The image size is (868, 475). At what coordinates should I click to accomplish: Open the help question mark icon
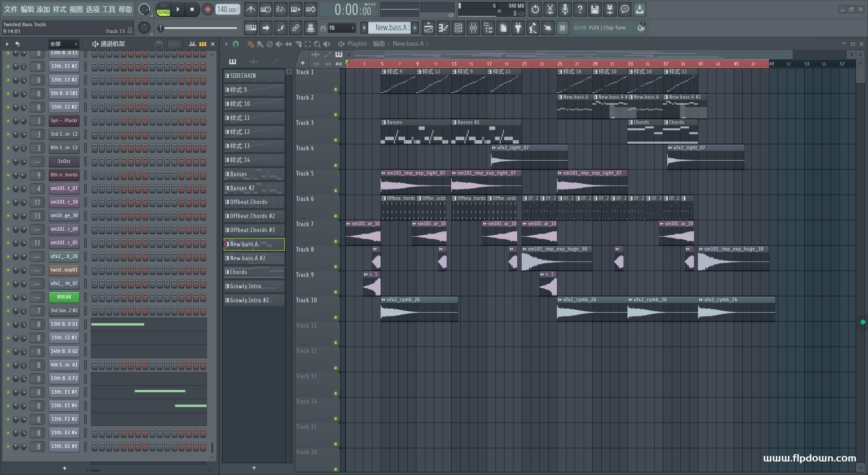pyautogui.click(x=580, y=9)
